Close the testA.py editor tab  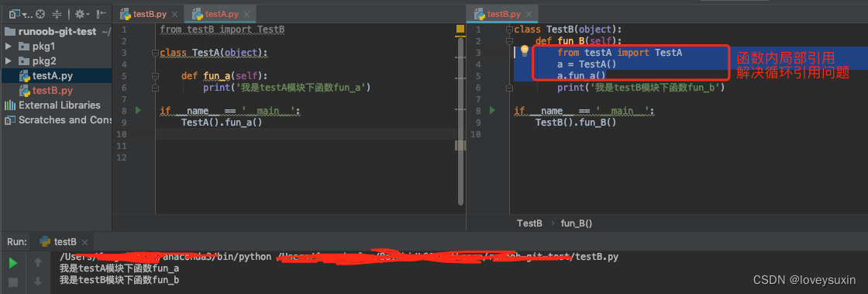point(246,15)
